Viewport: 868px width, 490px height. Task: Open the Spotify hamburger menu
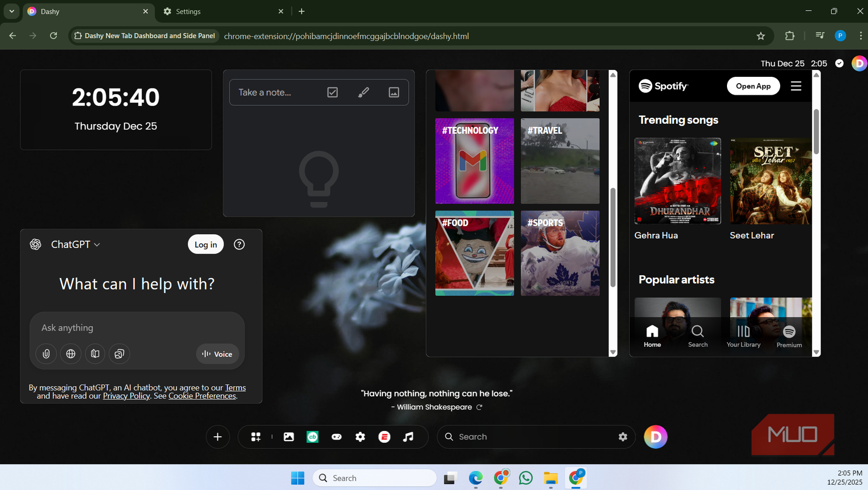796,86
